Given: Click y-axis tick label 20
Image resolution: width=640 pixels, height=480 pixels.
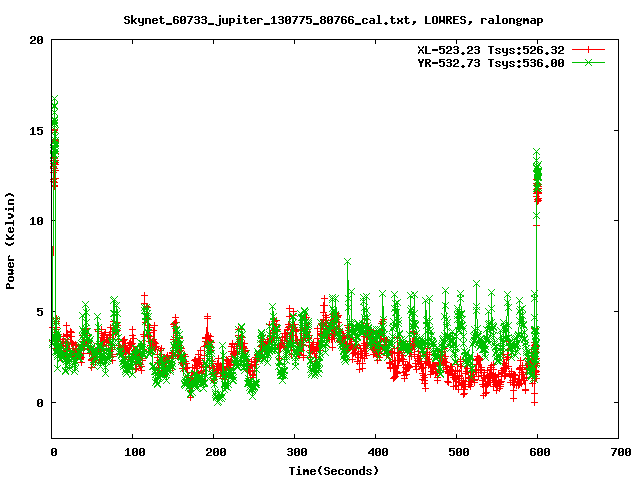Looking at the screenshot, I should tap(37, 40).
